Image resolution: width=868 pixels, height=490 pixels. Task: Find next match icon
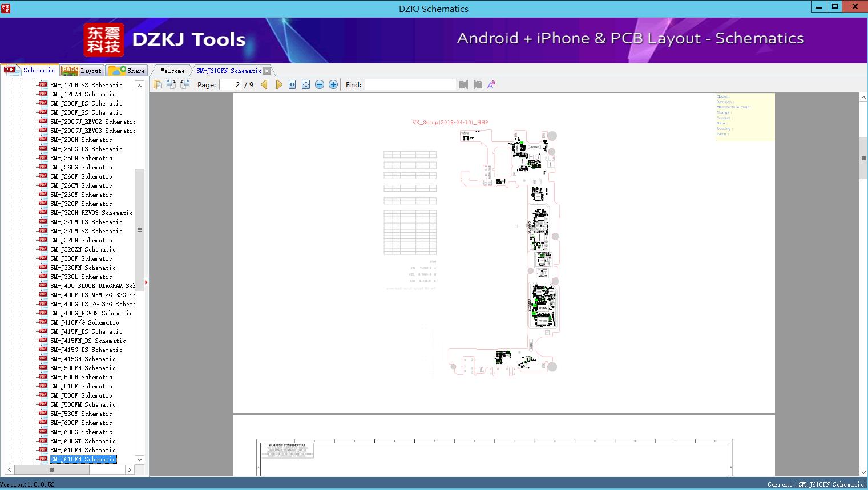(478, 84)
